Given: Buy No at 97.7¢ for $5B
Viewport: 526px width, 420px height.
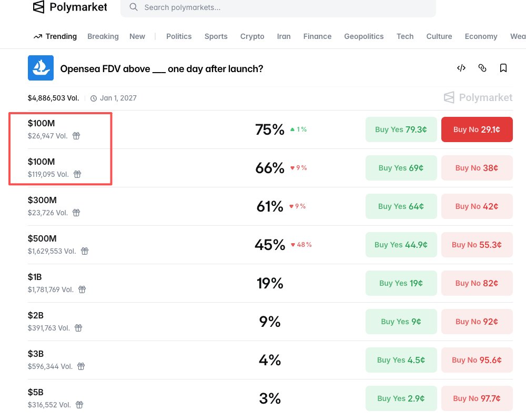Looking at the screenshot, I should 477,398.
